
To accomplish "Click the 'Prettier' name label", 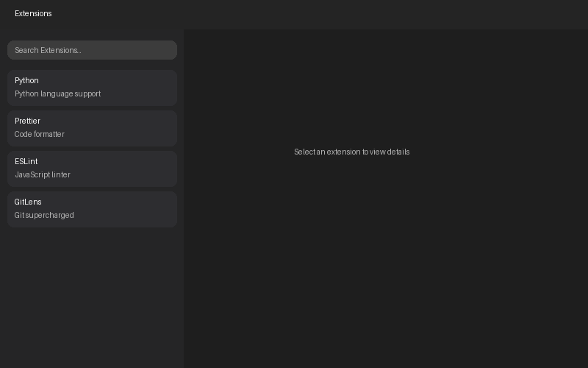I will point(27,121).
